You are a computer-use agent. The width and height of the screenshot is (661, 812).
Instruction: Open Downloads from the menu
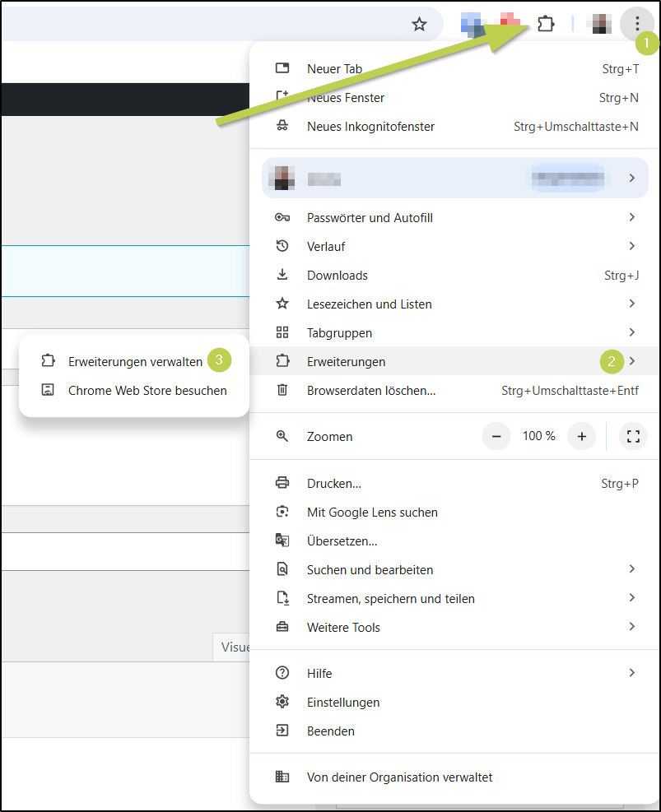337,276
